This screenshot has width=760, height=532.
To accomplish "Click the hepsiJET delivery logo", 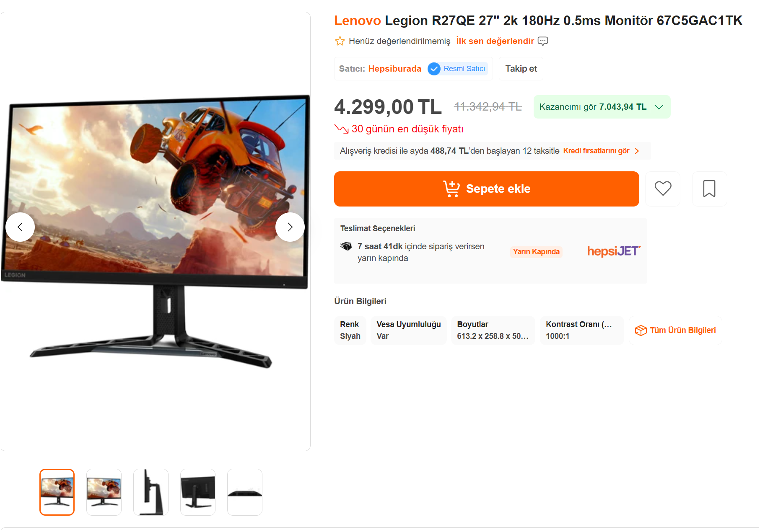I will [614, 251].
